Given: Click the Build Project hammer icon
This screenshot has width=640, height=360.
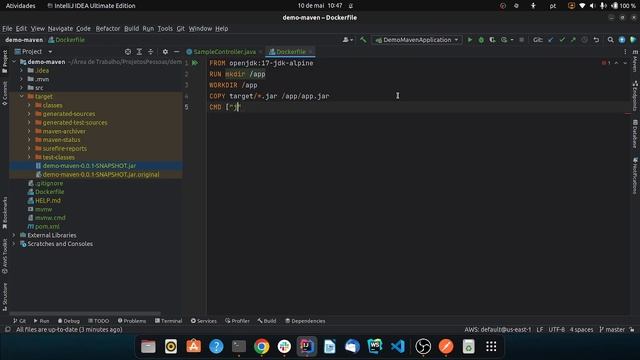Looking at the screenshot, I should 363,40.
